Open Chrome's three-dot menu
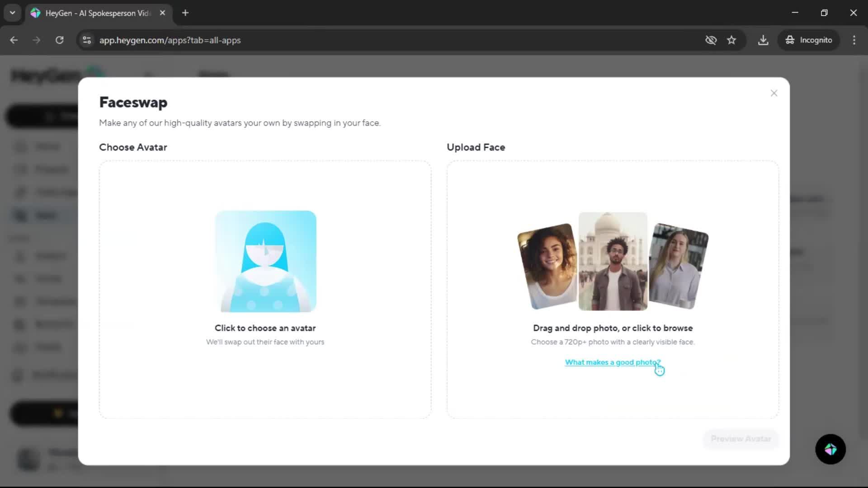This screenshot has width=868, height=488. pos(854,40)
